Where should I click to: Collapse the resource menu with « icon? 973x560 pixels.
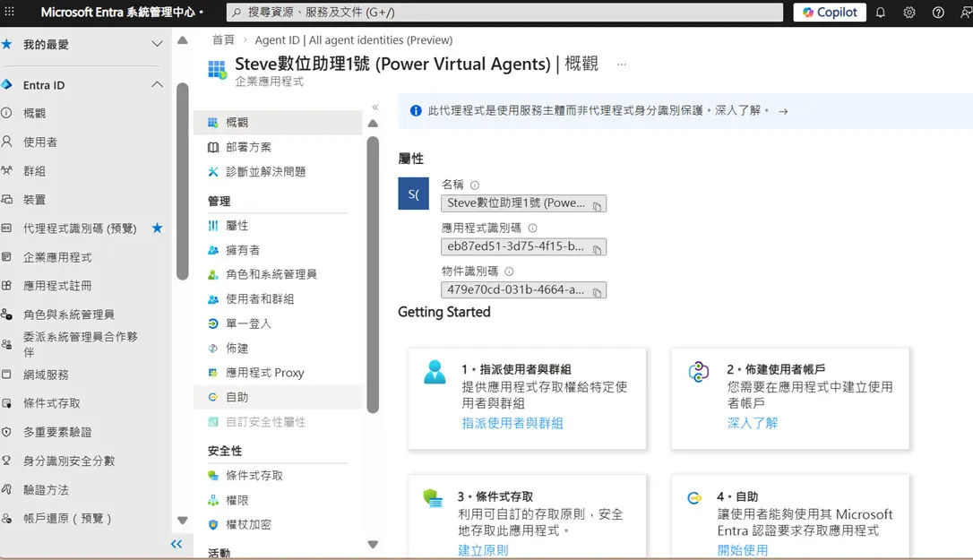pyautogui.click(x=375, y=108)
